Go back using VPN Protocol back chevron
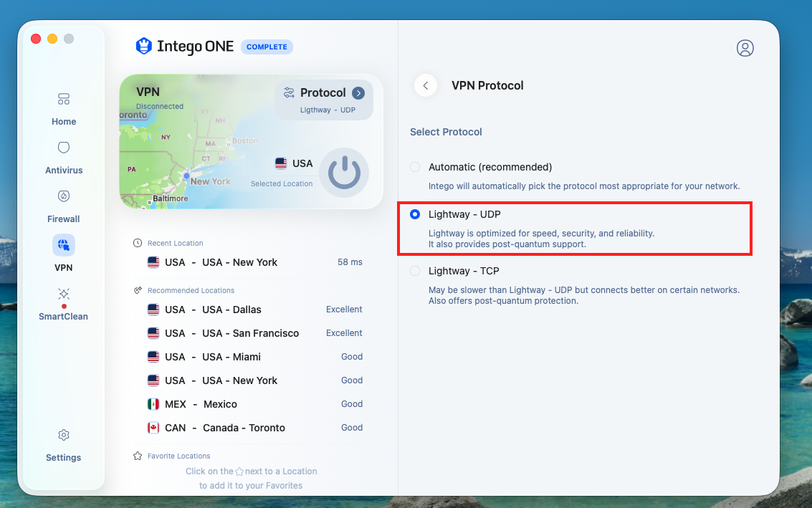 point(426,85)
